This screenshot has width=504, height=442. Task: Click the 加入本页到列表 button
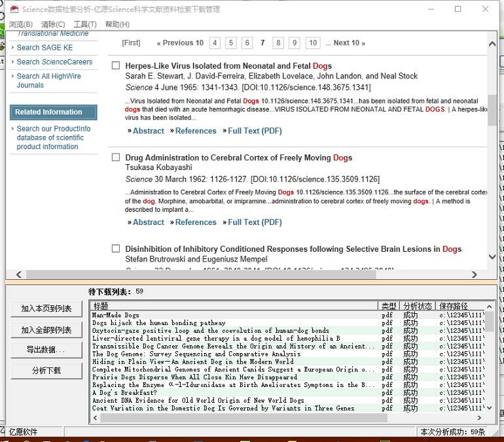click(x=46, y=309)
